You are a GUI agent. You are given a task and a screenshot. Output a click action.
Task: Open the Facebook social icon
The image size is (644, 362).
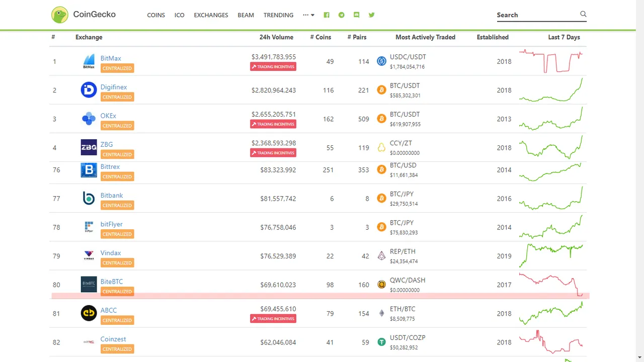click(x=327, y=15)
